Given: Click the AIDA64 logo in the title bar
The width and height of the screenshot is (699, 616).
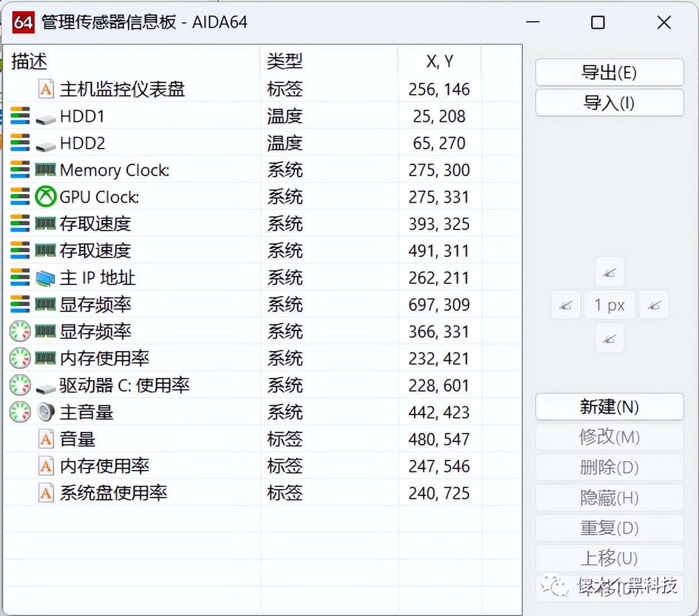Looking at the screenshot, I should tap(23, 22).
